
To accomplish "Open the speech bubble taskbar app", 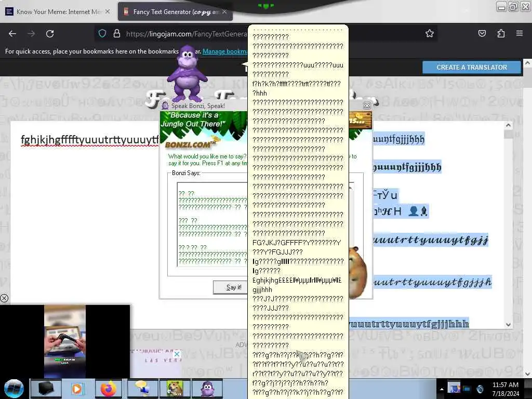I will (142, 389).
